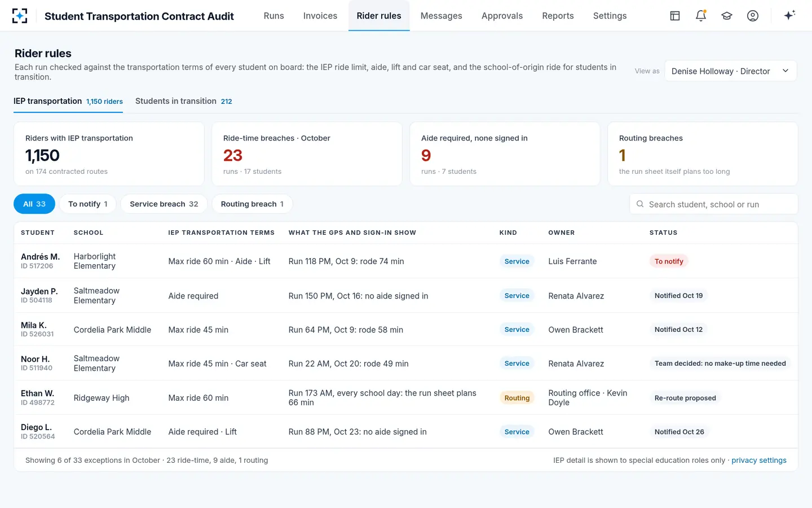The height and width of the screenshot is (508, 812).
Task: Open the Invoices tab
Action: [320, 16]
